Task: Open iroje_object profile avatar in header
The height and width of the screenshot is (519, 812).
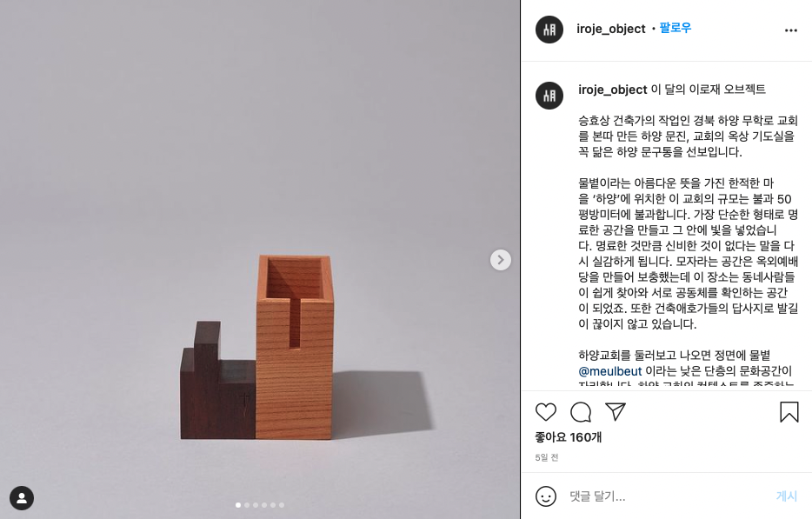Action: [x=549, y=29]
